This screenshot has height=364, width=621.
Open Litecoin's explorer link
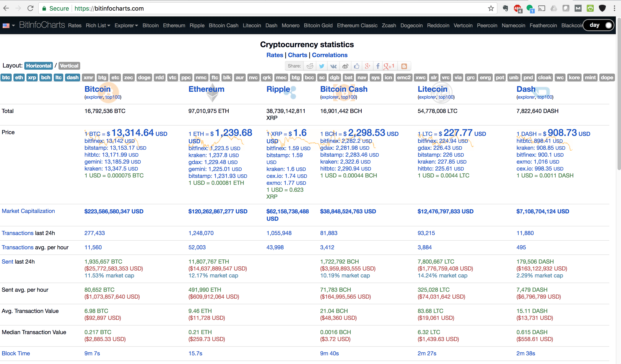point(427,97)
